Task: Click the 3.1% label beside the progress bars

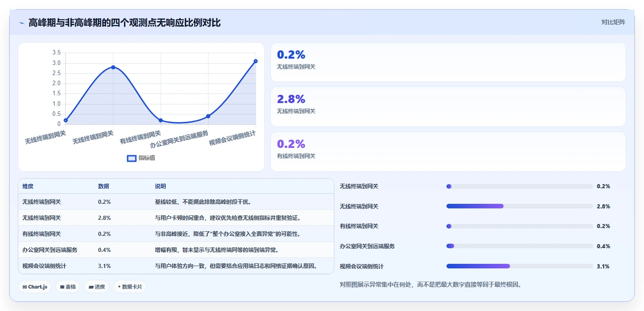Action: [603, 266]
